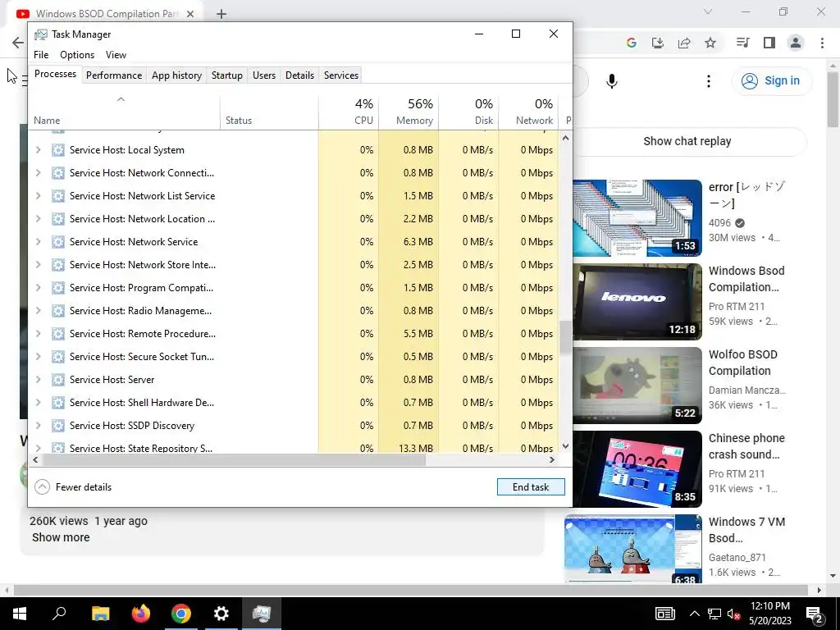This screenshot has height=630, width=840.
Task: Click taskbar search magnifier icon
Action: point(59,614)
